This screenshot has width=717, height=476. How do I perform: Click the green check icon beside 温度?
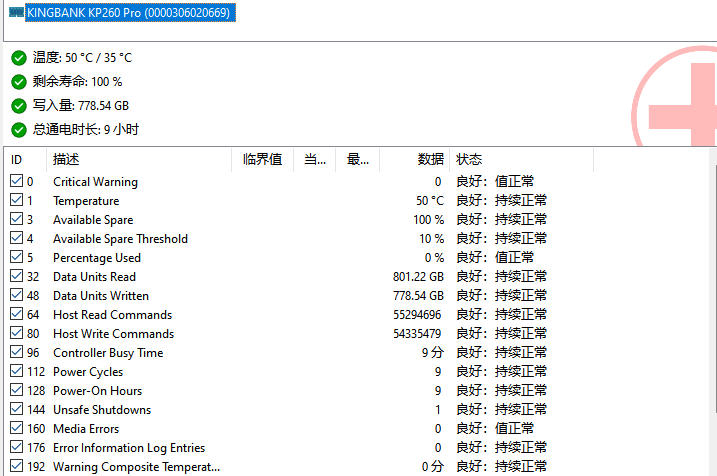tap(19, 58)
